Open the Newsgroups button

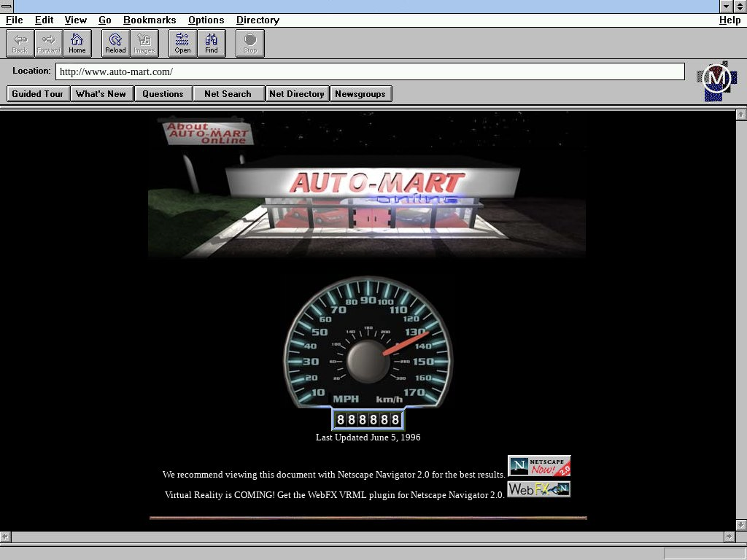click(360, 94)
